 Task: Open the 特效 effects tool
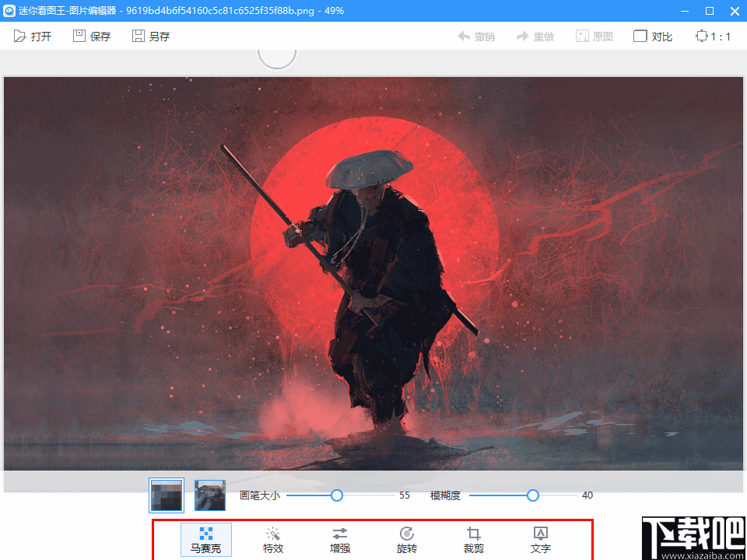coord(273,540)
